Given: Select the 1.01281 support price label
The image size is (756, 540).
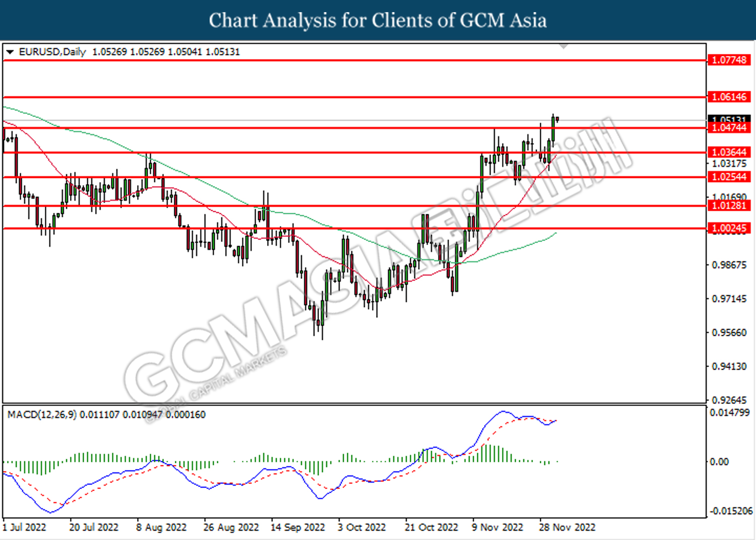Looking at the screenshot, I should pos(729,206).
